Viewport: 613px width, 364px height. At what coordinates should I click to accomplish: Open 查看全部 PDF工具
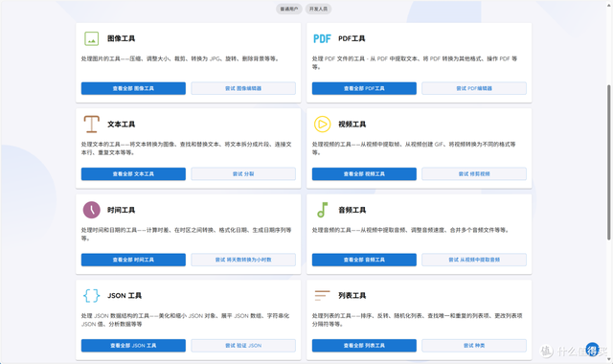point(364,88)
